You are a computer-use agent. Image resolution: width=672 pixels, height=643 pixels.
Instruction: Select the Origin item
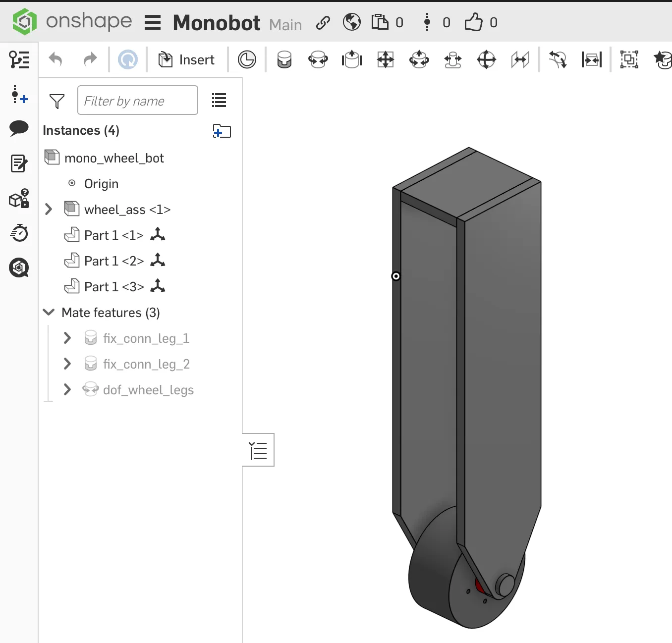coord(101,184)
